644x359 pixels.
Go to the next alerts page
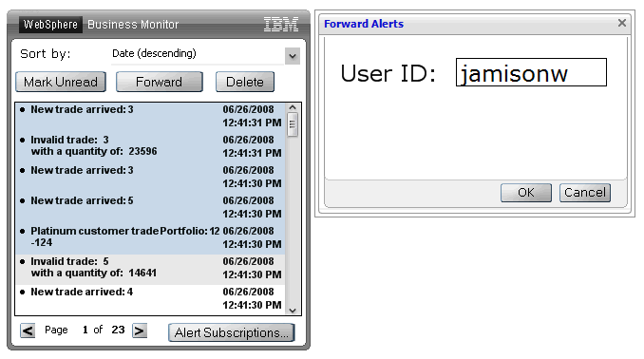[x=140, y=331]
